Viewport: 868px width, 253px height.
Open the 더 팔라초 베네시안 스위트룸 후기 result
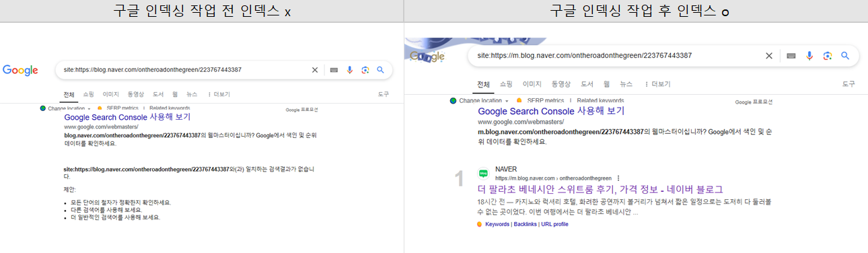point(600,189)
